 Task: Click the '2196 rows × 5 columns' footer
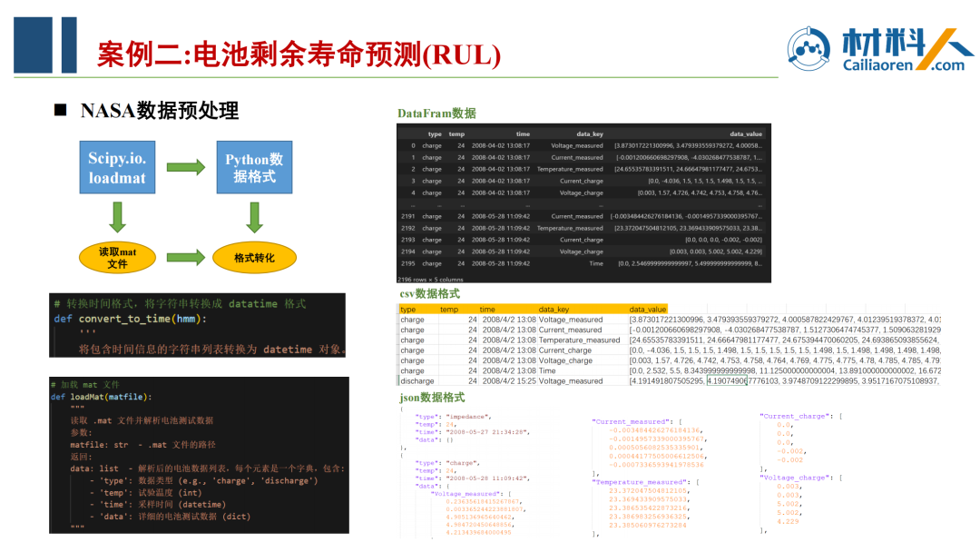point(430,280)
